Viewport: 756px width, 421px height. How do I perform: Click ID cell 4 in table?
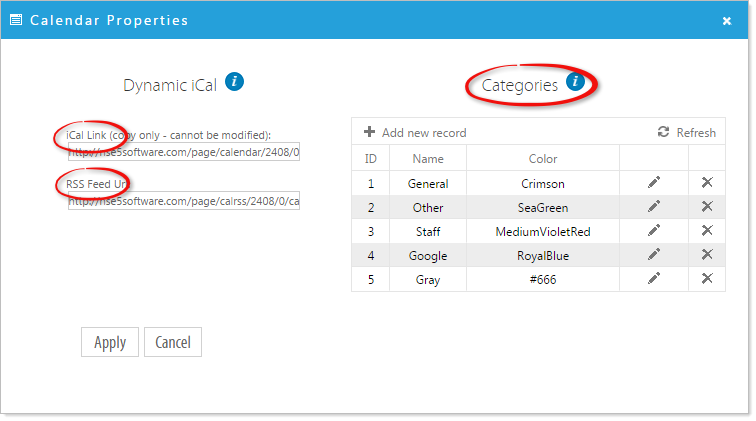click(x=371, y=256)
